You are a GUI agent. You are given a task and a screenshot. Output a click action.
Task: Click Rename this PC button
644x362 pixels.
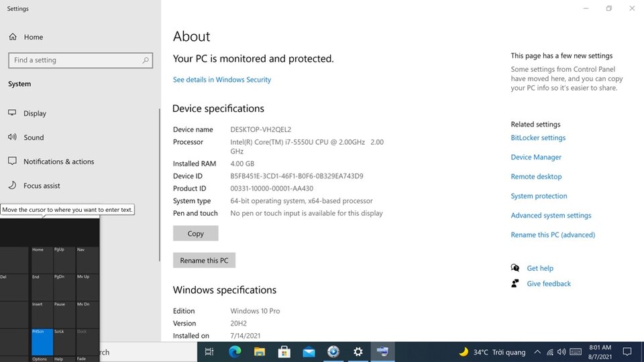click(204, 260)
